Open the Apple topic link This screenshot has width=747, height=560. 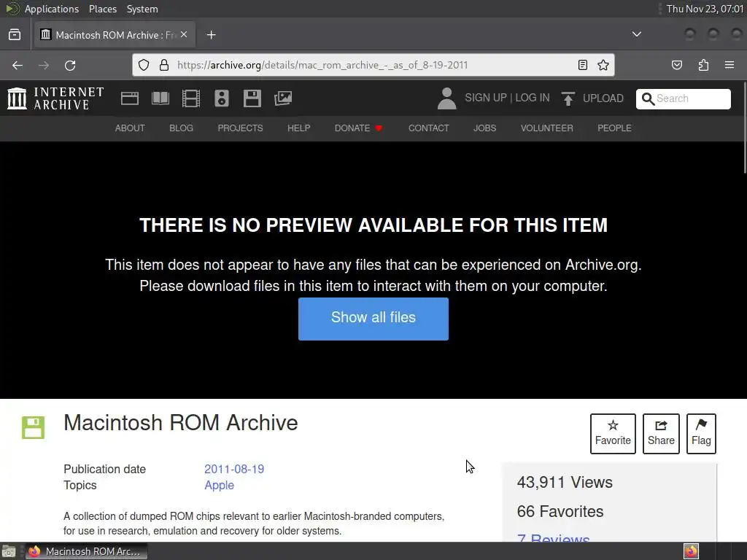219,485
